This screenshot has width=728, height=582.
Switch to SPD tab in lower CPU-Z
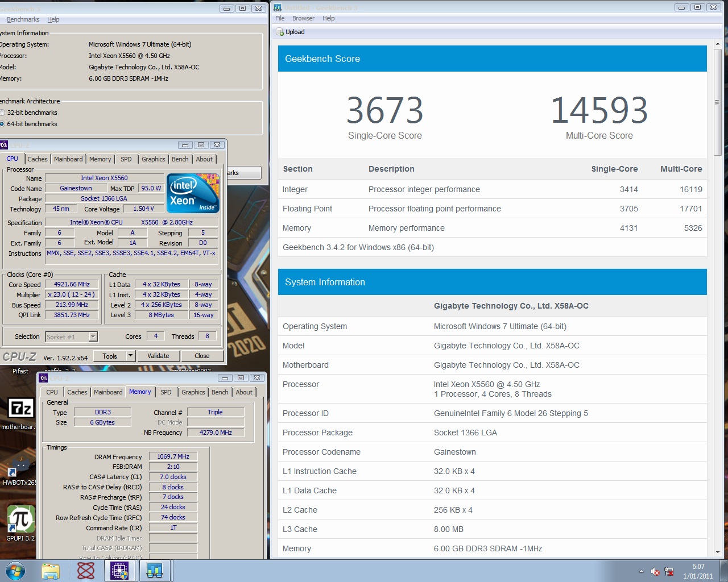click(166, 392)
